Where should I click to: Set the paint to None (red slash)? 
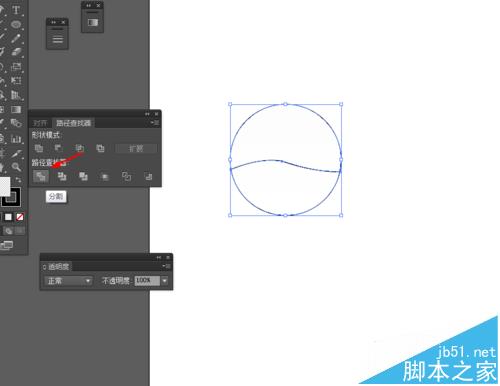tap(20, 217)
